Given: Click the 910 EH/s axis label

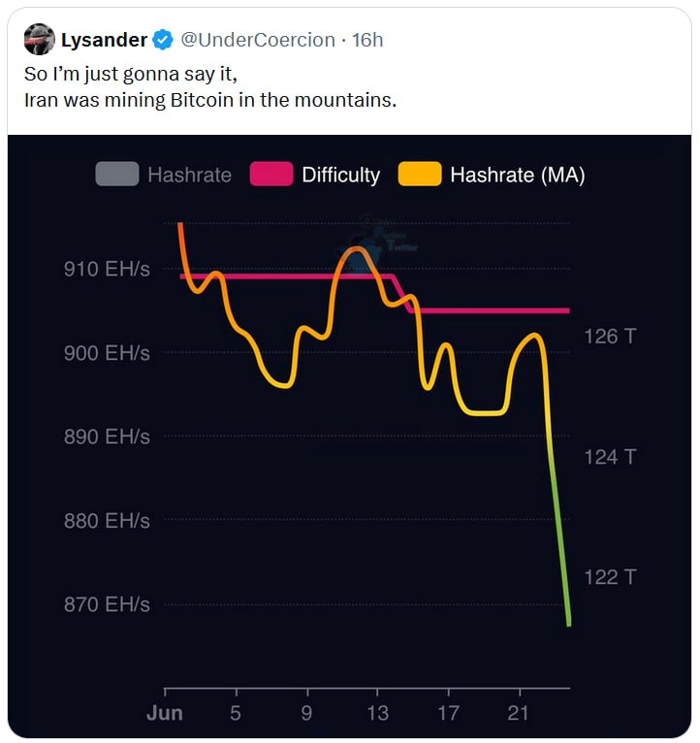Looking at the screenshot, I should point(107,269).
